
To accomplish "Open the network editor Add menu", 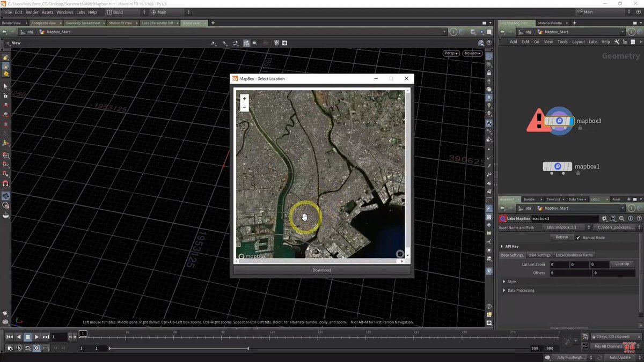I will [514, 42].
